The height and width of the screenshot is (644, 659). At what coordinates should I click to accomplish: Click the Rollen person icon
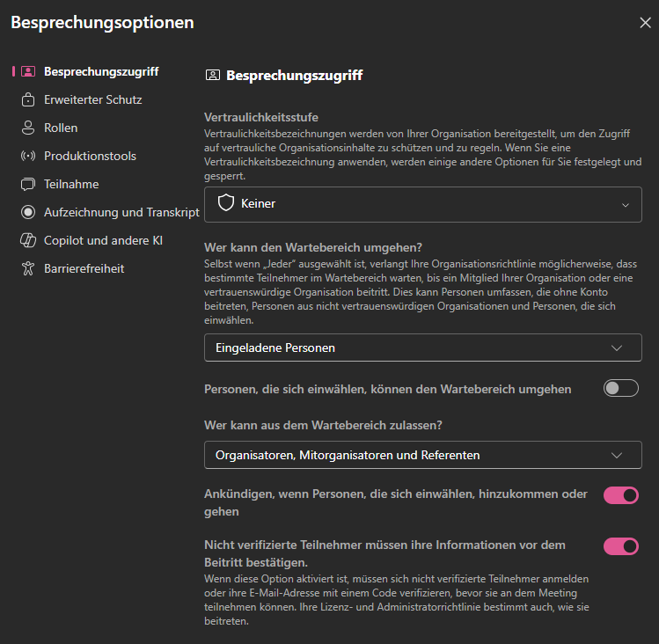28,128
